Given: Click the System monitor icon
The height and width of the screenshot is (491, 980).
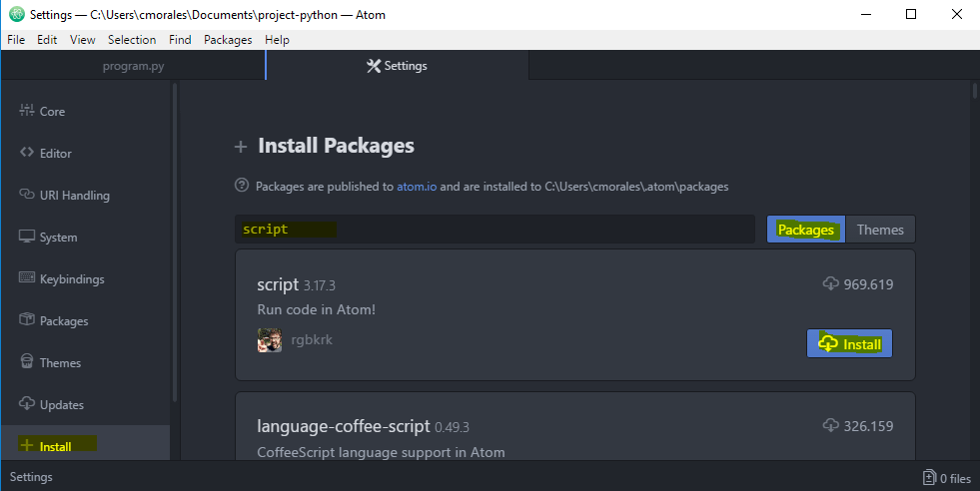Looking at the screenshot, I should point(27,237).
